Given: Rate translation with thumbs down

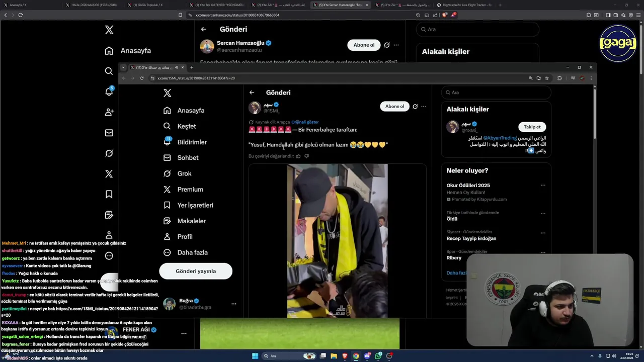Looking at the screenshot, I should pos(307,156).
